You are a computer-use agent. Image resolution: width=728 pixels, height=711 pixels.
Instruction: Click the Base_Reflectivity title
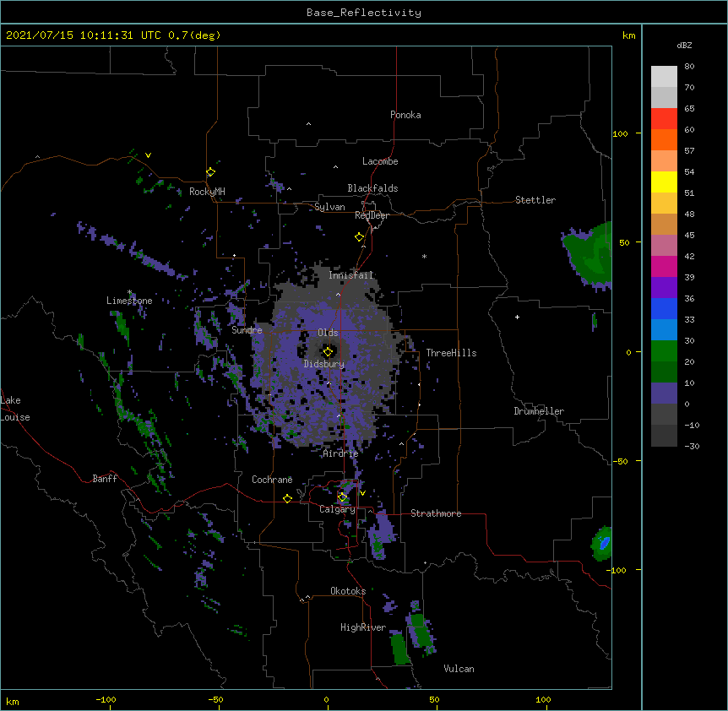pos(364,13)
